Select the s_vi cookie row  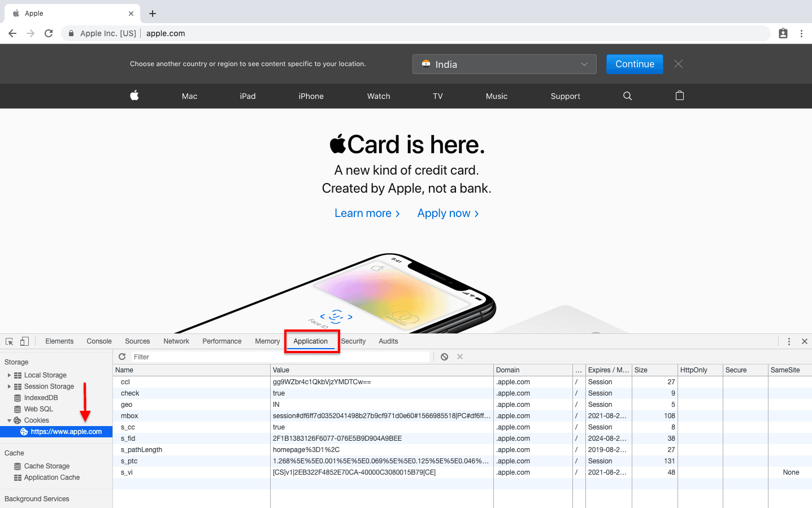click(x=462, y=472)
